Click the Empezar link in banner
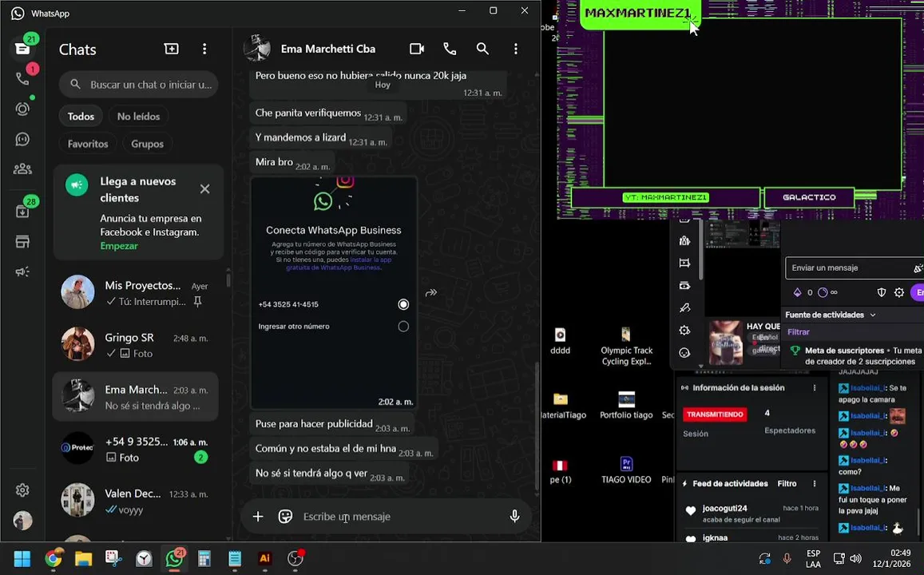 coord(119,246)
